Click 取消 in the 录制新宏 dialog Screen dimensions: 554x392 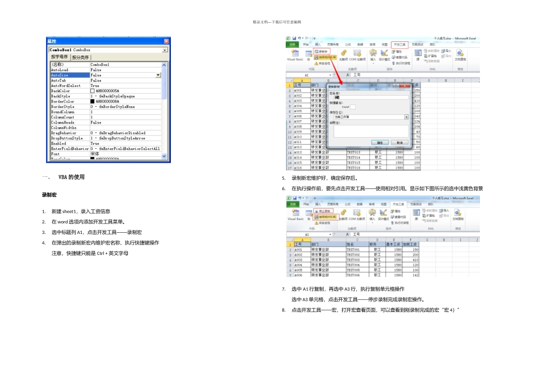(x=399, y=142)
